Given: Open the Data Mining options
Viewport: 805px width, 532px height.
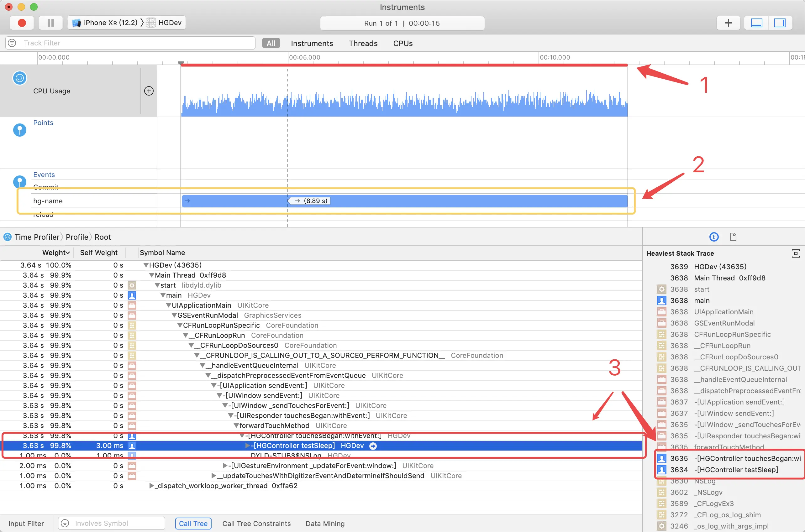Looking at the screenshot, I should tap(325, 524).
